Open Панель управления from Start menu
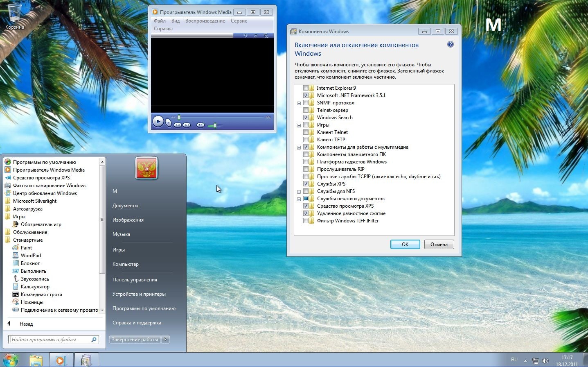This screenshot has width=588, height=367. (x=135, y=280)
